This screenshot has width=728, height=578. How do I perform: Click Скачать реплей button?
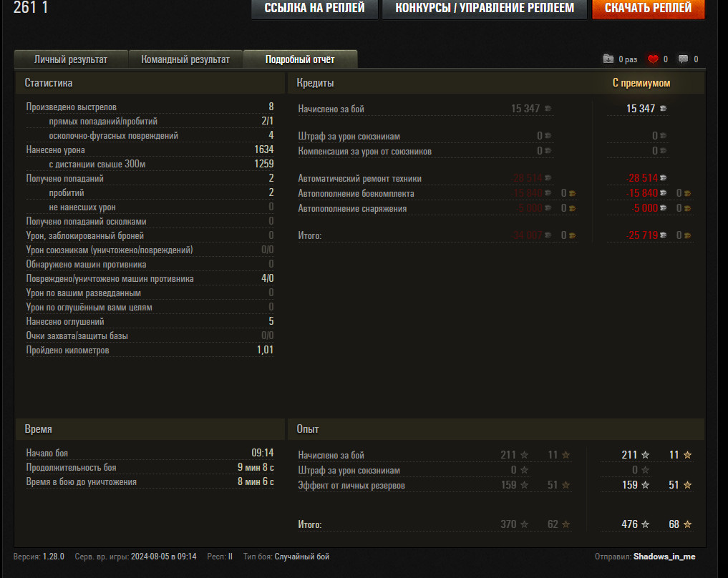648,9
